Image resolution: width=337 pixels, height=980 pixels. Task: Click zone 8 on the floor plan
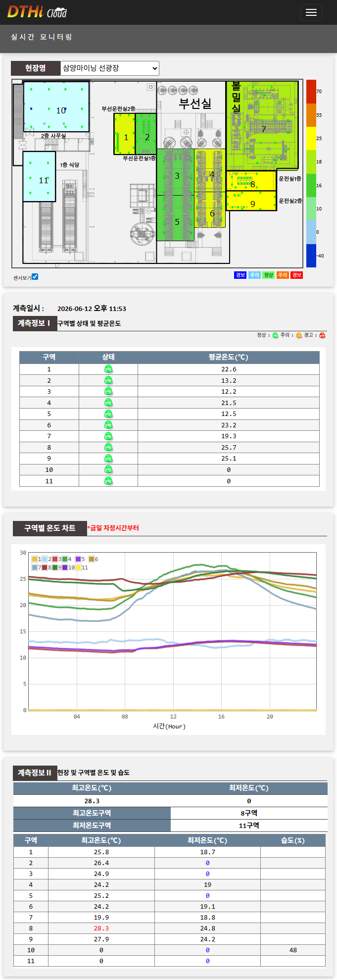pos(251,181)
